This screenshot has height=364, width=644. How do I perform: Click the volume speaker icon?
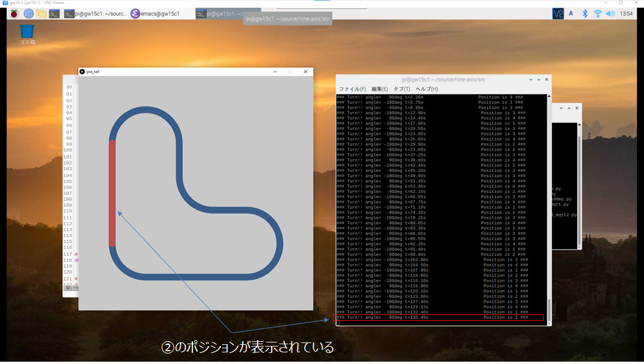click(610, 13)
